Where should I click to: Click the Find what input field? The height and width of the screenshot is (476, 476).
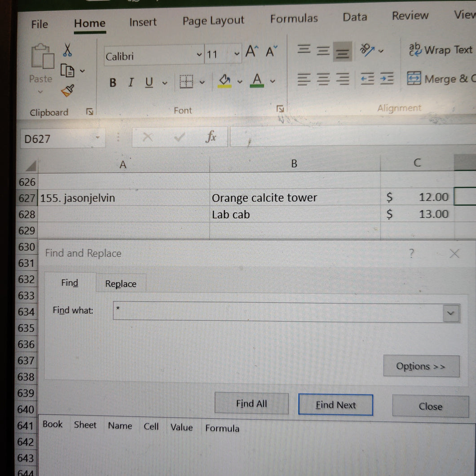[x=278, y=312]
